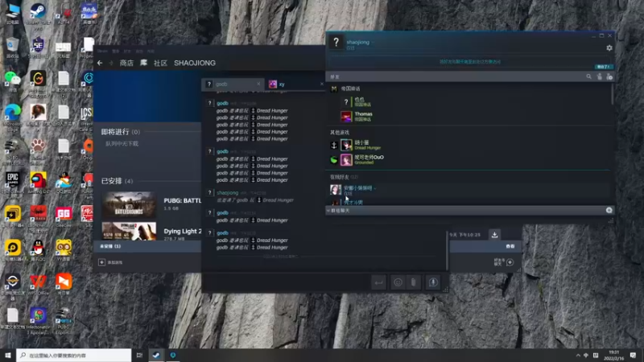Open the emoticon picker in chat
The image size is (644, 362).
[398, 282]
